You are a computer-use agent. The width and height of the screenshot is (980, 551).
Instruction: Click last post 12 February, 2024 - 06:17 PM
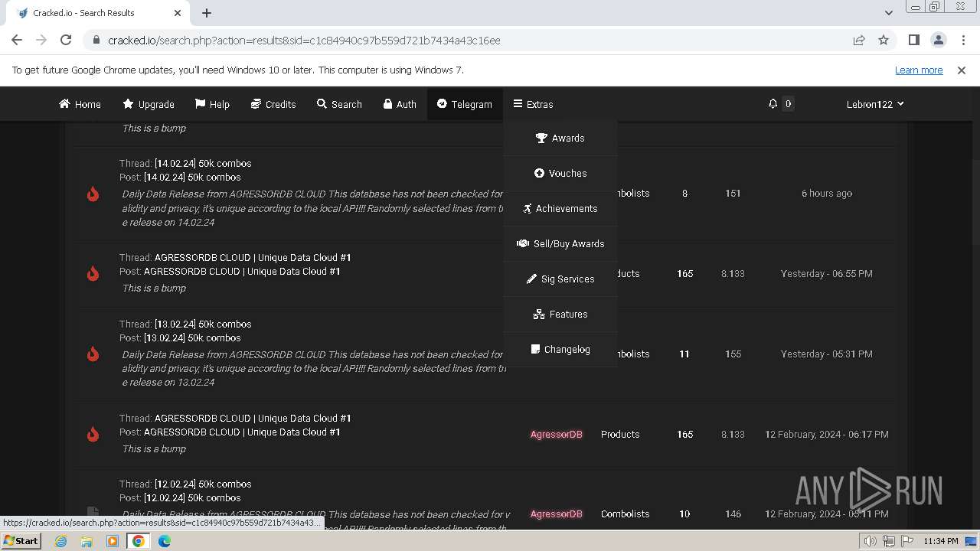[x=827, y=434]
